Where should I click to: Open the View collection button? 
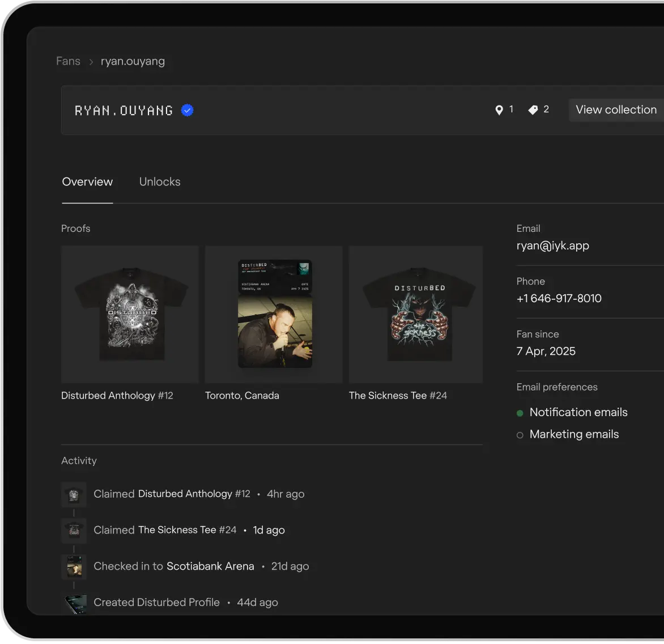(616, 110)
